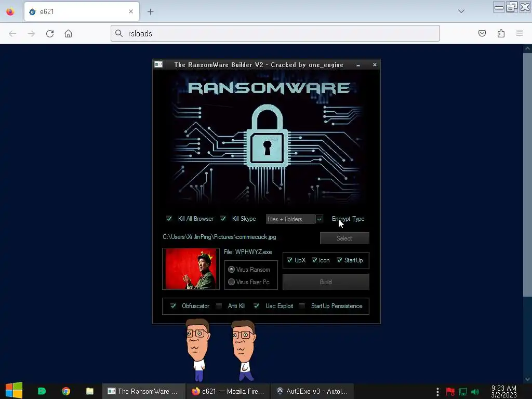
Task: Click the Build button
Action: (326, 282)
